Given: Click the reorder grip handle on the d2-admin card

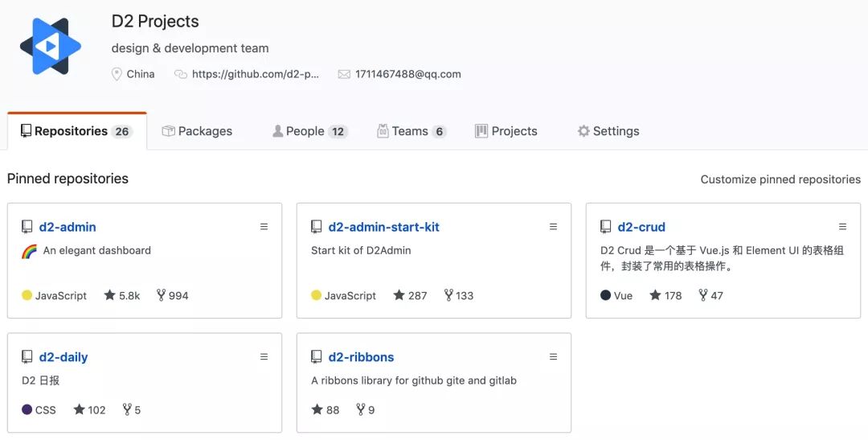Looking at the screenshot, I should click(264, 227).
